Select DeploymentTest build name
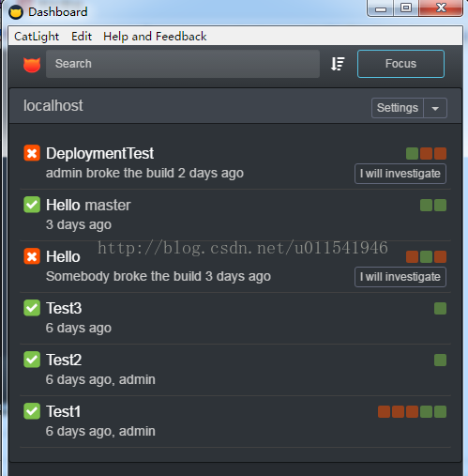This screenshot has height=476, width=468. pyautogui.click(x=99, y=153)
